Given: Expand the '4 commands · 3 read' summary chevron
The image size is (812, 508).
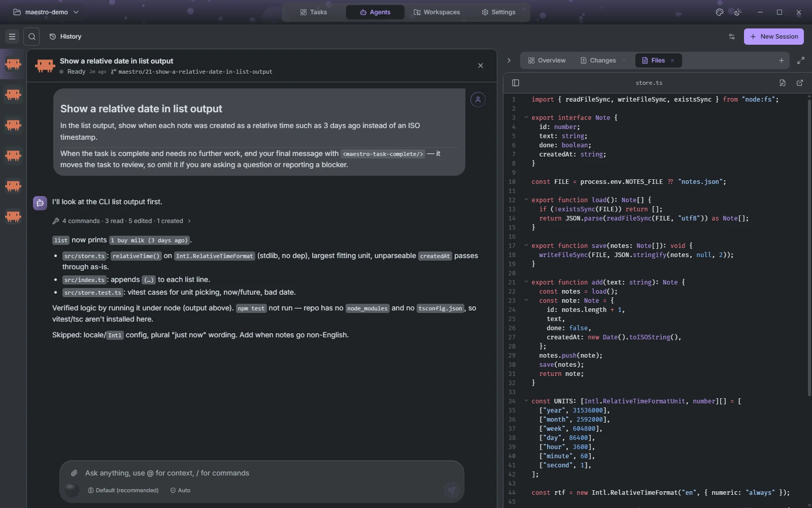Looking at the screenshot, I should [x=189, y=221].
